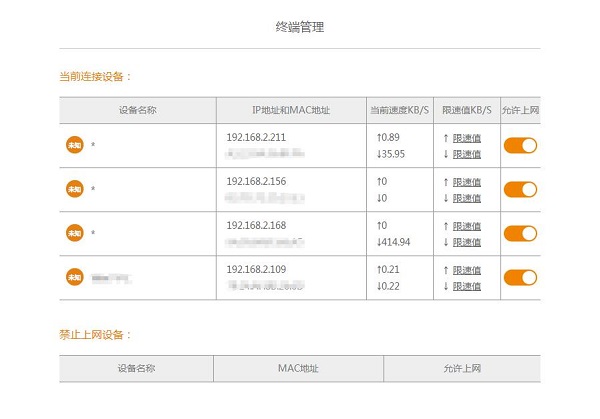Click the 未知 device icon for 192.168.2.168
The width and height of the screenshot is (600, 419).
tap(74, 233)
